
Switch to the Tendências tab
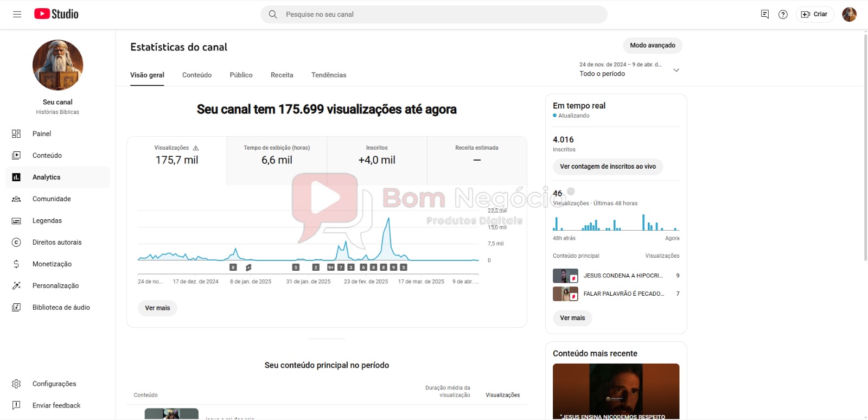click(x=329, y=75)
